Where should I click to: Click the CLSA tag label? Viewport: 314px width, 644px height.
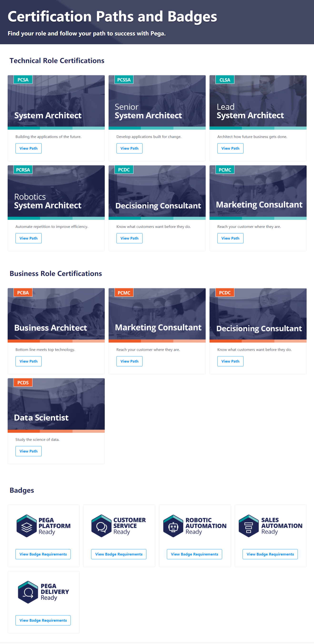[x=225, y=80]
